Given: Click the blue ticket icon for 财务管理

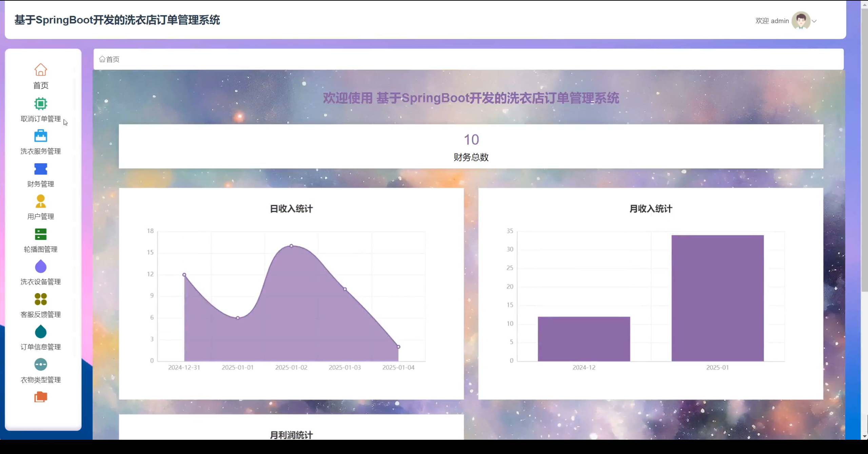Looking at the screenshot, I should coord(41,169).
